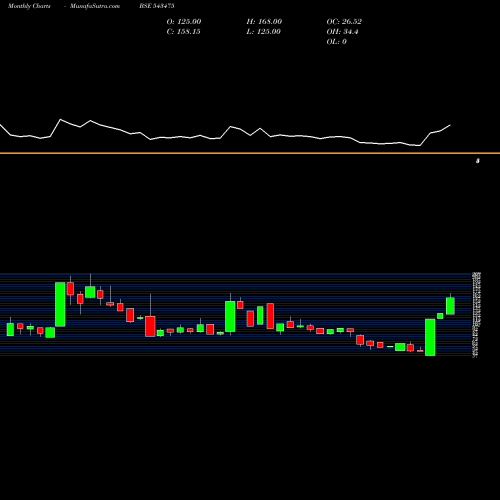Viewport: 500px width, 500px height.
Task: Click the 'OC: 26.52' value
Action: tap(344, 22)
